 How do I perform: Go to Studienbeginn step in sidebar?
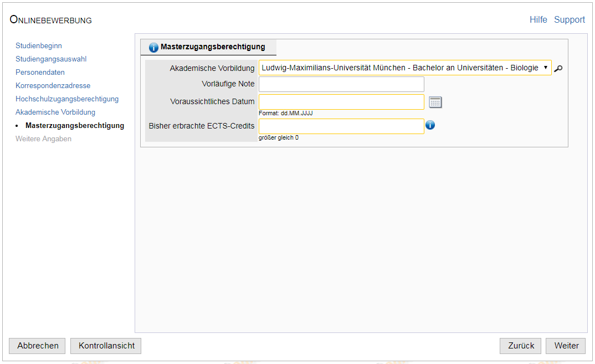pos(39,46)
